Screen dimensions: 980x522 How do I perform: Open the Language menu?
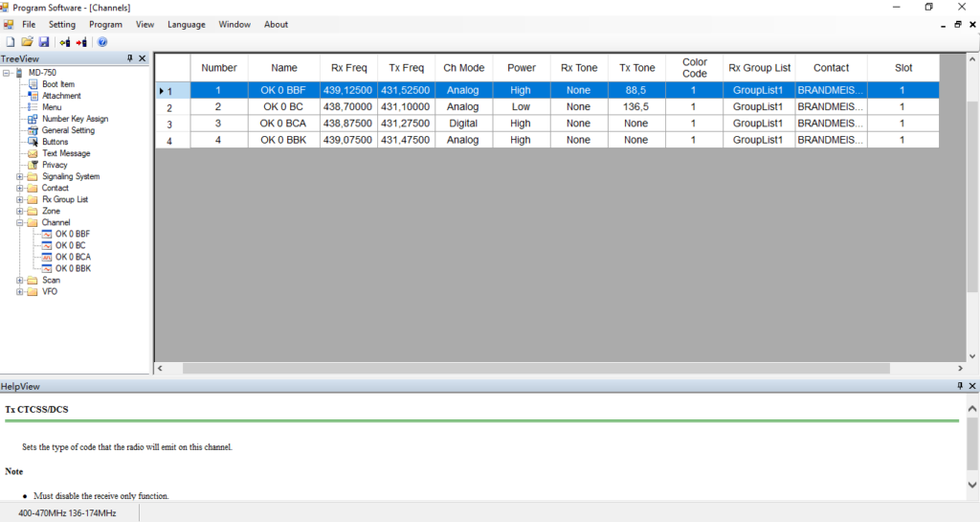click(x=187, y=24)
